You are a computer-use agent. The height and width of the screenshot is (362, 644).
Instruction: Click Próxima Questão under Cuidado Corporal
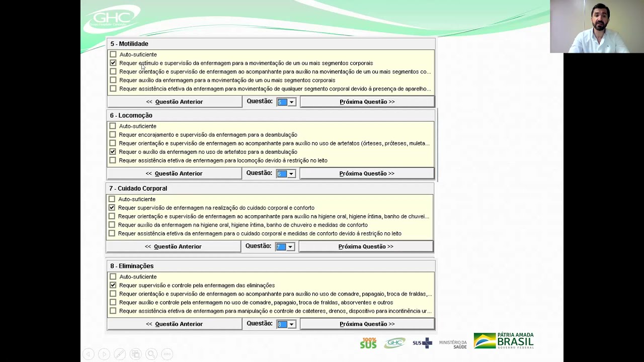point(366,246)
